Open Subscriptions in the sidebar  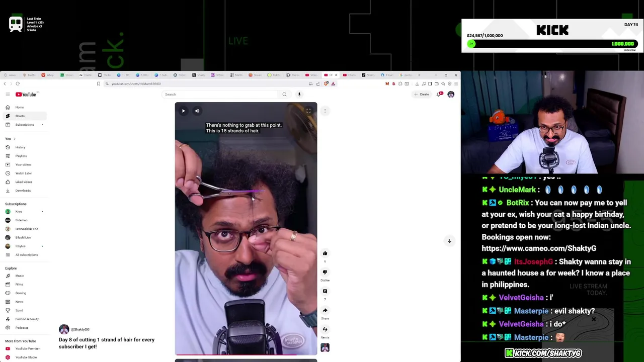[24, 125]
